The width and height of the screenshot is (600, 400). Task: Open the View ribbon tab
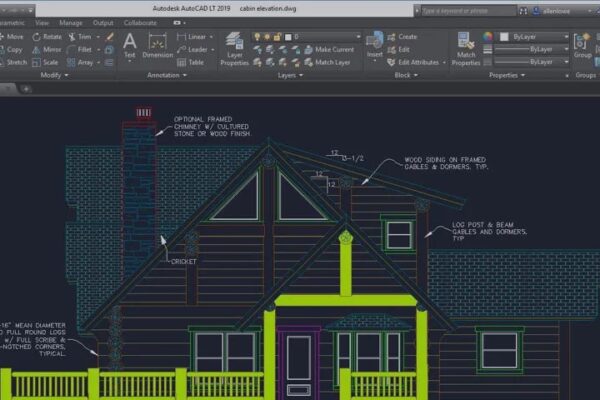(x=42, y=23)
